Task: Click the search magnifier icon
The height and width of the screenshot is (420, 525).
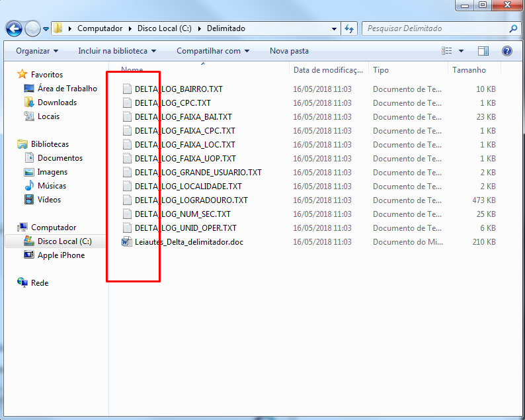Action: [x=513, y=29]
